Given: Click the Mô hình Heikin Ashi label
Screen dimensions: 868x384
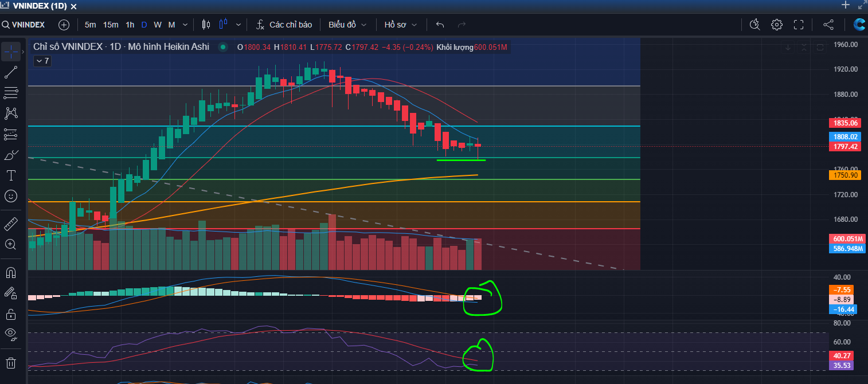Looking at the screenshot, I should tap(169, 47).
